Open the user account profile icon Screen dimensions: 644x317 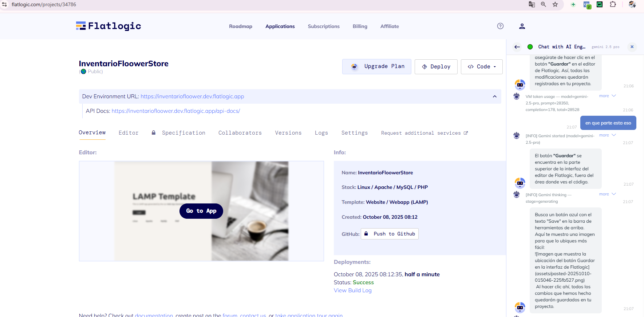click(x=522, y=26)
